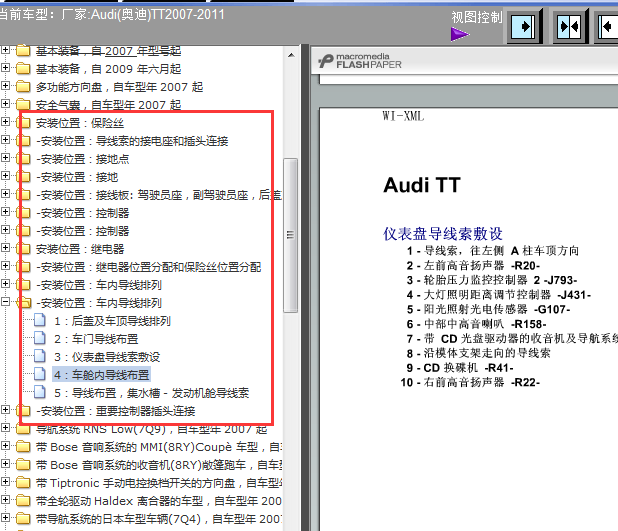Click the document icon for 3：仪表盘导线索敷设
The width and height of the screenshot is (618, 531).
tap(39, 356)
